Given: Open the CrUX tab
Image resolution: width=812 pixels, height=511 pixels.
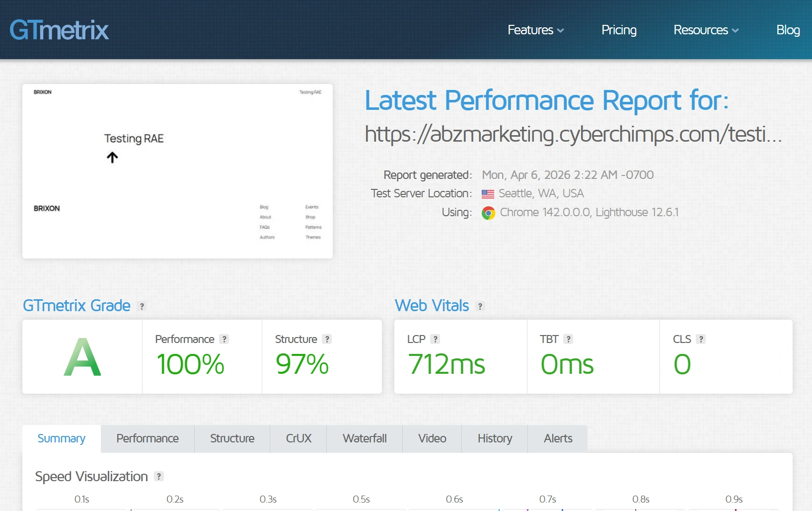Looking at the screenshot, I should click(298, 438).
